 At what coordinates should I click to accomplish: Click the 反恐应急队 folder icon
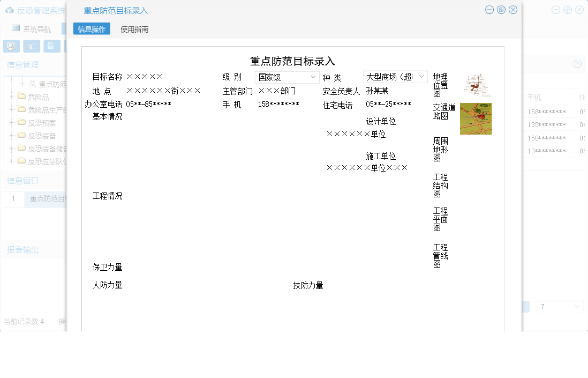[22, 160]
